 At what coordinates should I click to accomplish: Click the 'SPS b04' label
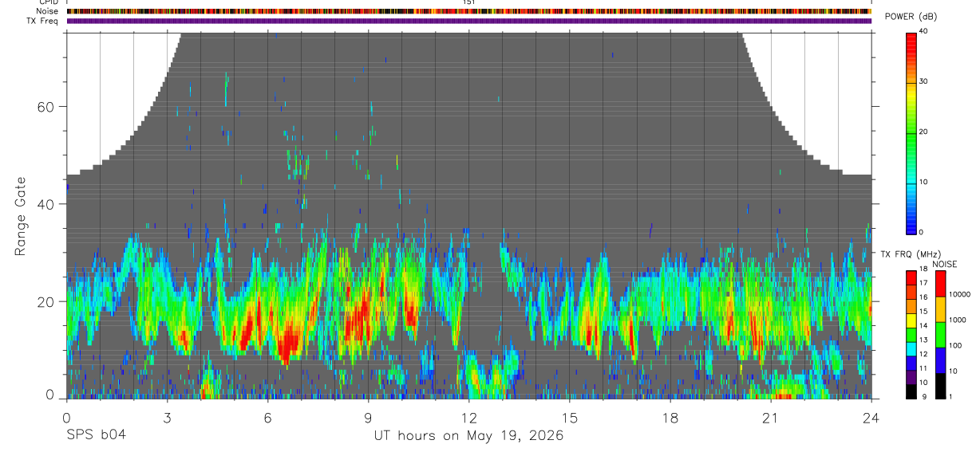96,435
